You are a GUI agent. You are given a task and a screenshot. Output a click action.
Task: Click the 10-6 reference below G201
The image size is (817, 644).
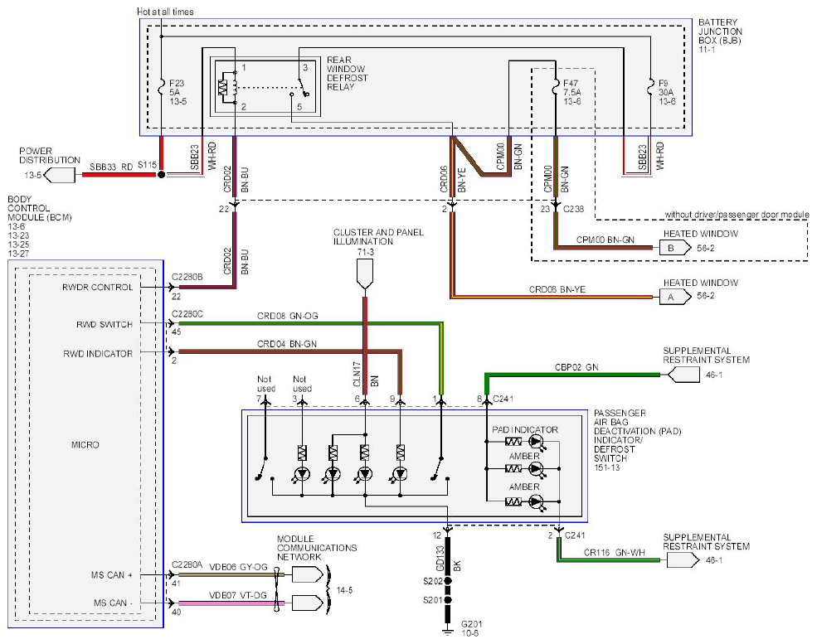pyautogui.click(x=469, y=633)
